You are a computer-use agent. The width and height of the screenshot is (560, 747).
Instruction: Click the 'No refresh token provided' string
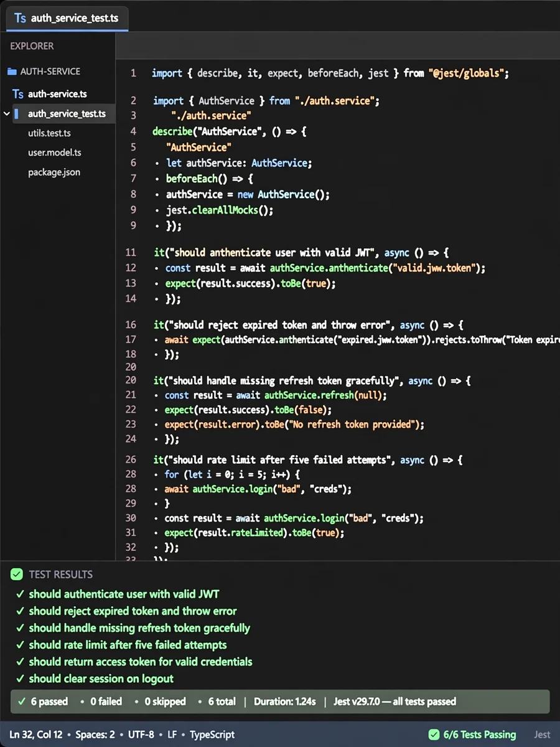point(353,425)
